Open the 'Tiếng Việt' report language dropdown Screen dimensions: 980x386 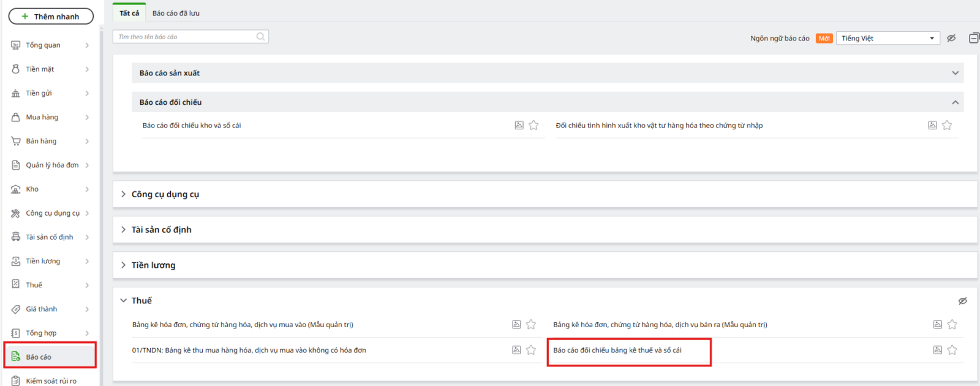point(888,38)
